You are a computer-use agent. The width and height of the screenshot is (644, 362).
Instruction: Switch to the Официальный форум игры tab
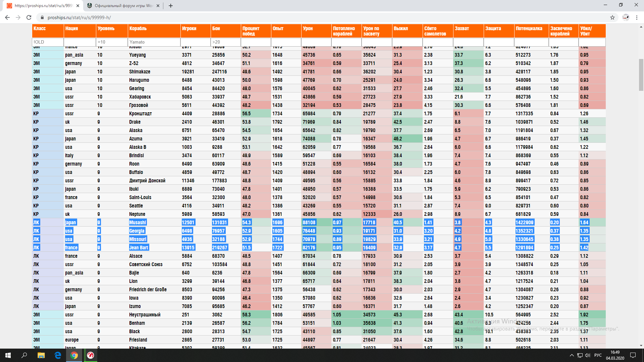[124, 6]
